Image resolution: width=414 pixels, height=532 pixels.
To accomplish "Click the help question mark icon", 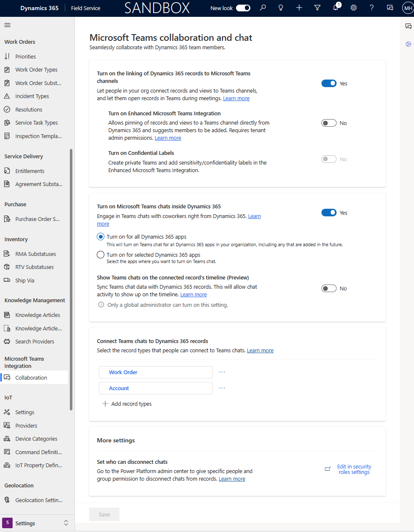I will pyautogui.click(x=372, y=8).
